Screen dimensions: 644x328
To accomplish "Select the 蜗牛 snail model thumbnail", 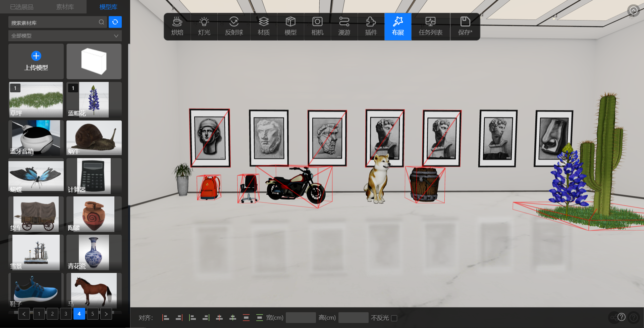I will [x=94, y=138].
